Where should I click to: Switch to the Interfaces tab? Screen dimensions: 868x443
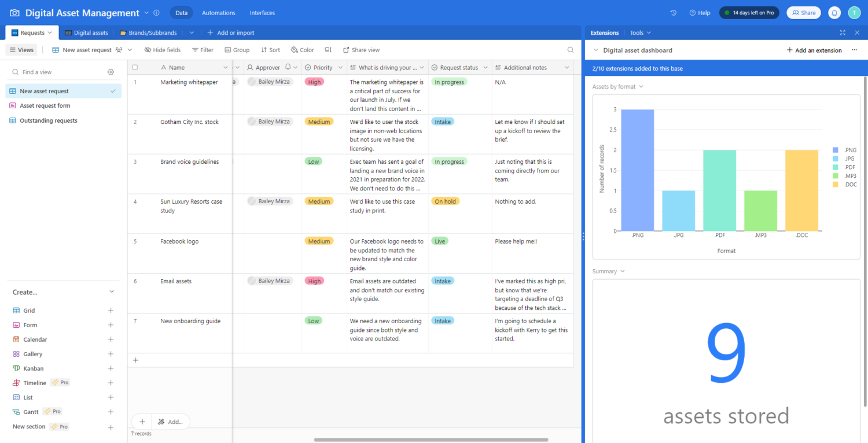click(262, 13)
